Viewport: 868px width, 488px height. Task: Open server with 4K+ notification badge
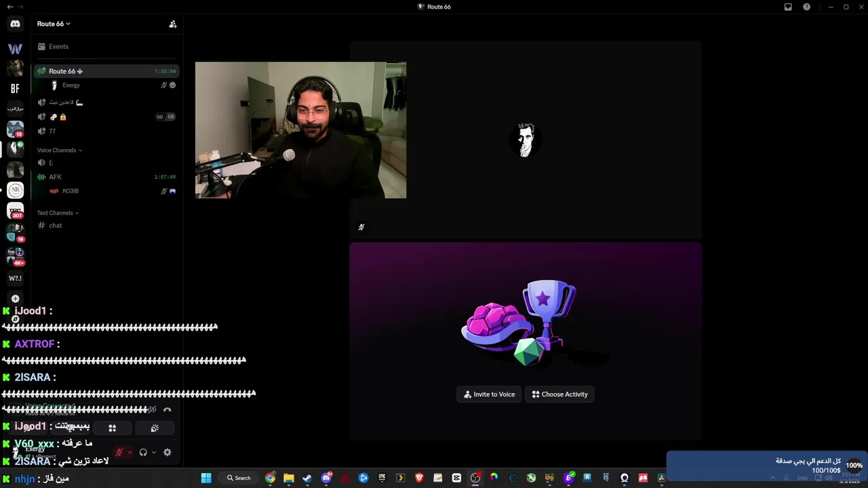(x=15, y=256)
